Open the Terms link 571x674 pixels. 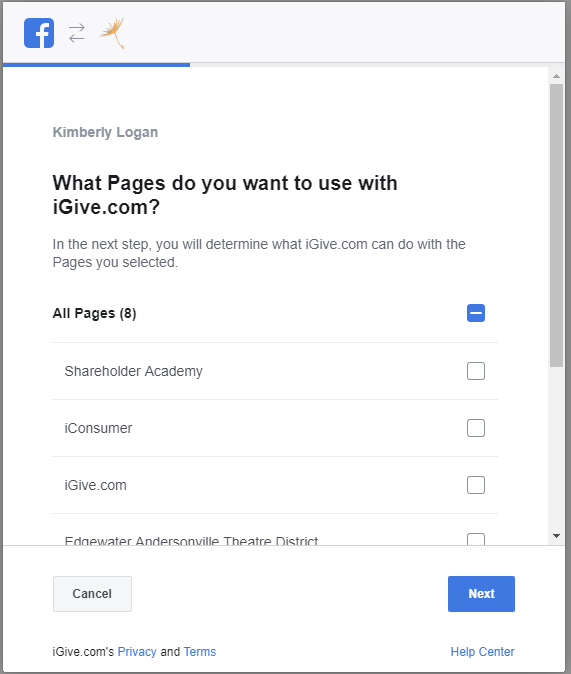click(200, 652)
